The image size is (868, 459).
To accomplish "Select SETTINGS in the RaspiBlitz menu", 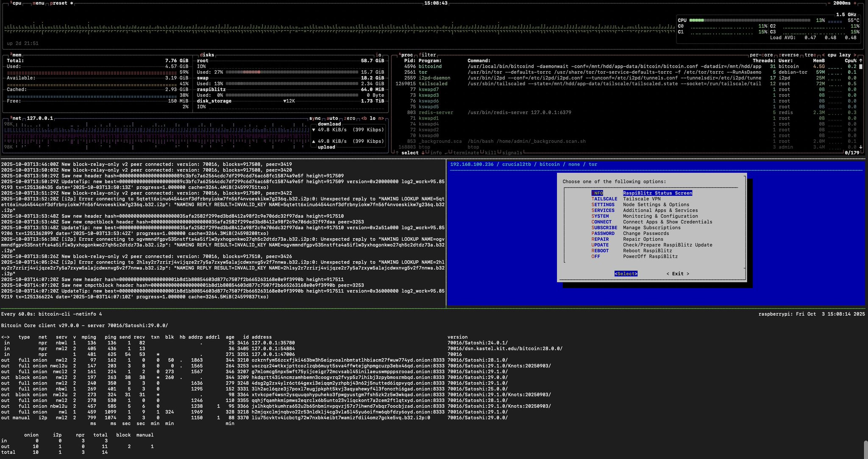I will 603,205.
